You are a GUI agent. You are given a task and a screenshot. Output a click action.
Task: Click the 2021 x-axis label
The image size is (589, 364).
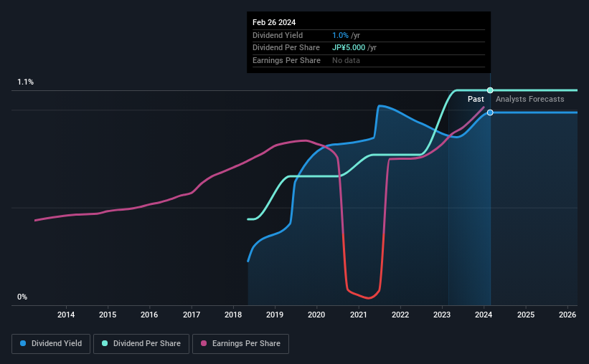pos(359,315)
